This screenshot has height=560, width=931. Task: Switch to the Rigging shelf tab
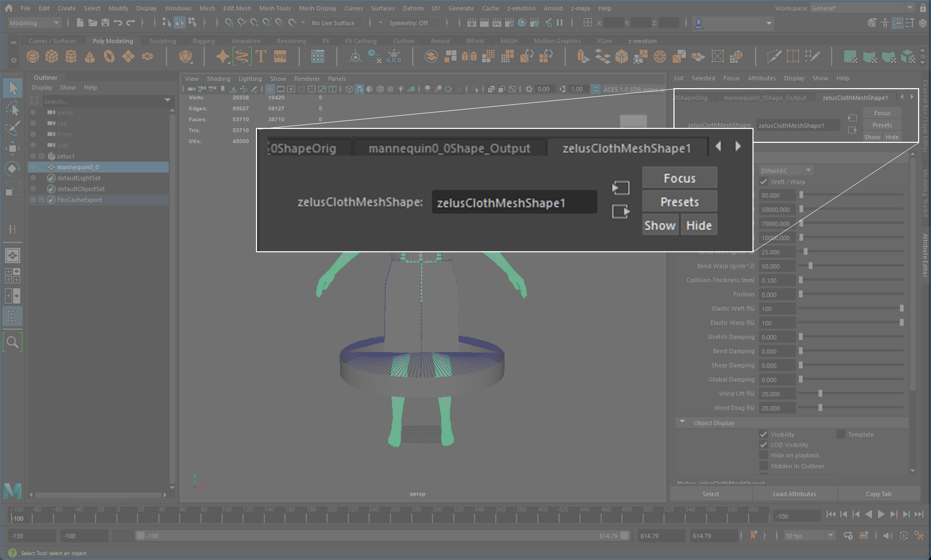[204, 41]
